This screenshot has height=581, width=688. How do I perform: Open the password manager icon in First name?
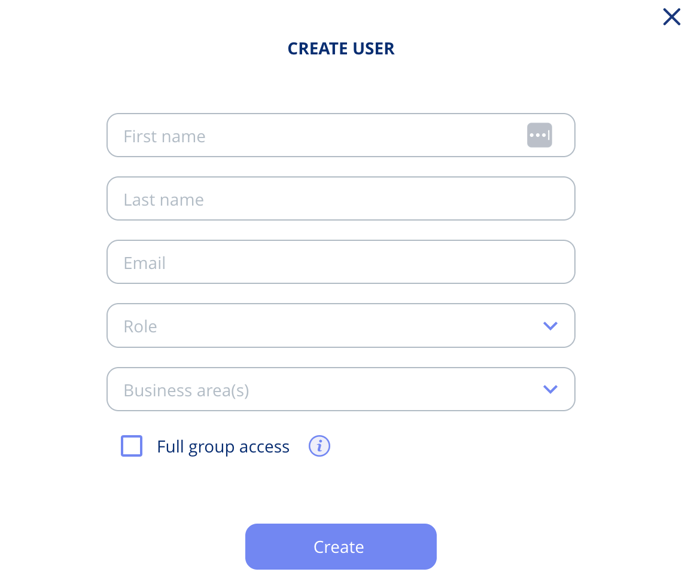coord(539,135)
